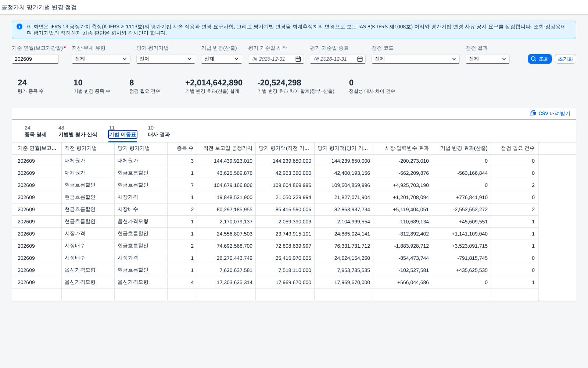Click cell value +4,925,703,190
Image resolution: width=588 pixels, height=368 pixels.
[410, 185]
